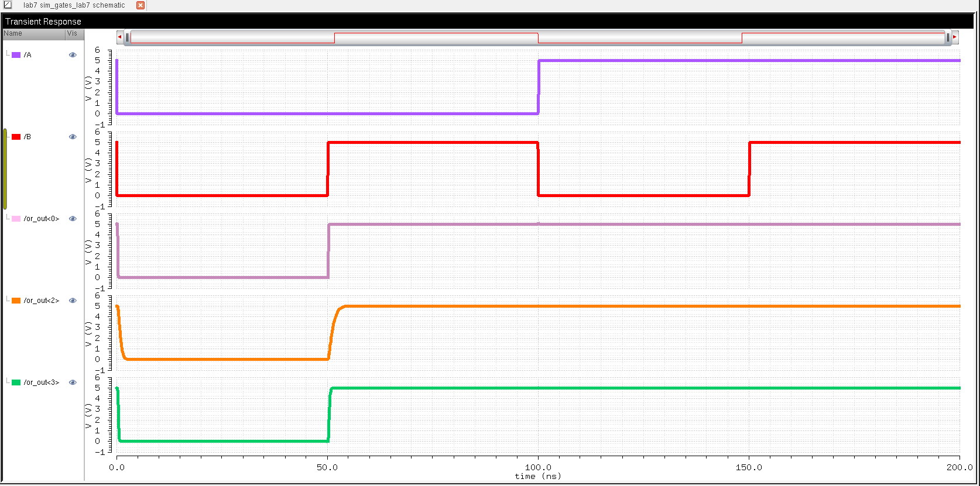This screenshot has width=980, height=486.
Task: Click the right arrow of the overview scroller
Action: 954,37
